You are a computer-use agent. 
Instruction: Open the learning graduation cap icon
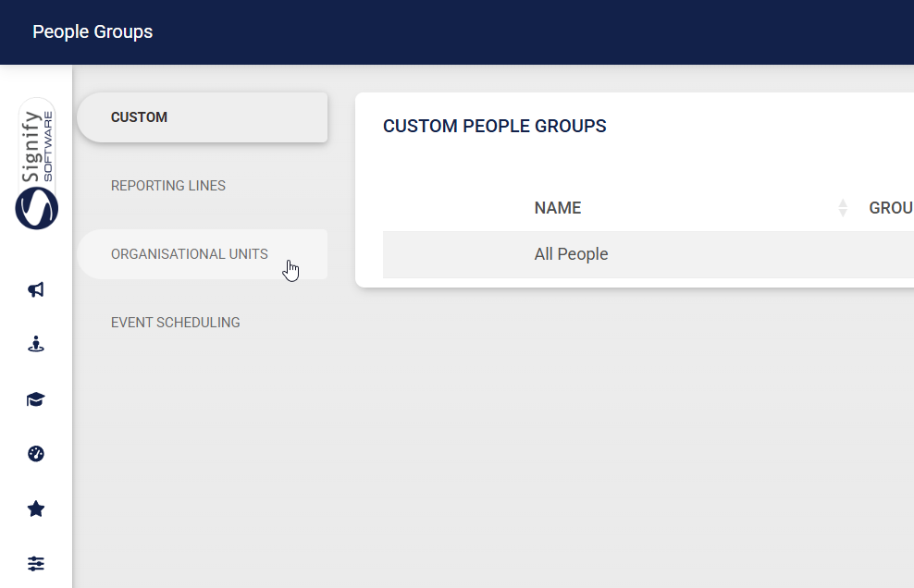tap(35, 399)
